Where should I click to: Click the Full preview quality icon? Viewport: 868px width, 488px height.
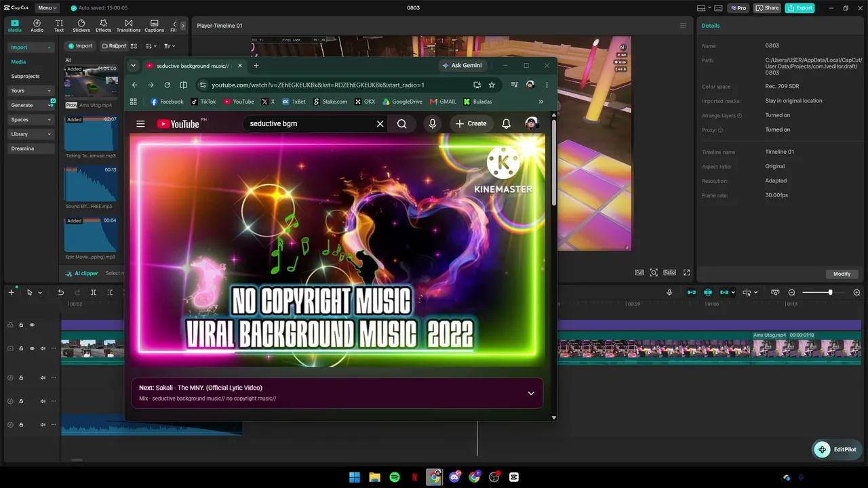[639, 272]
